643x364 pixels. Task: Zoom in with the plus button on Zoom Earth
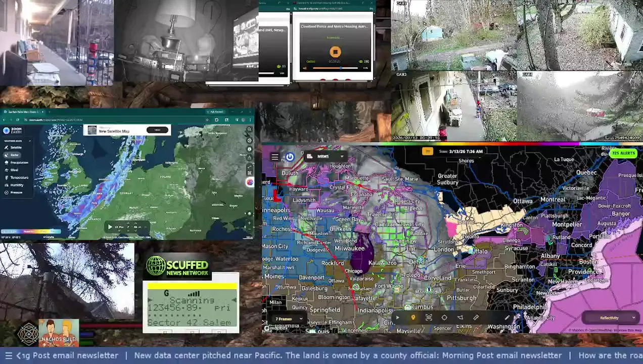point(250,223)
